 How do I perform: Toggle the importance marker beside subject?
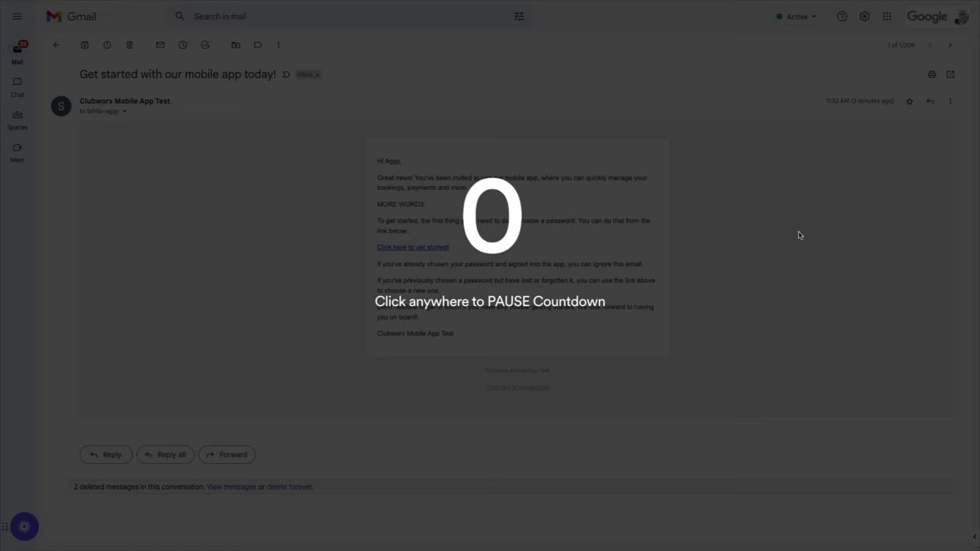[x=286, y=75]
